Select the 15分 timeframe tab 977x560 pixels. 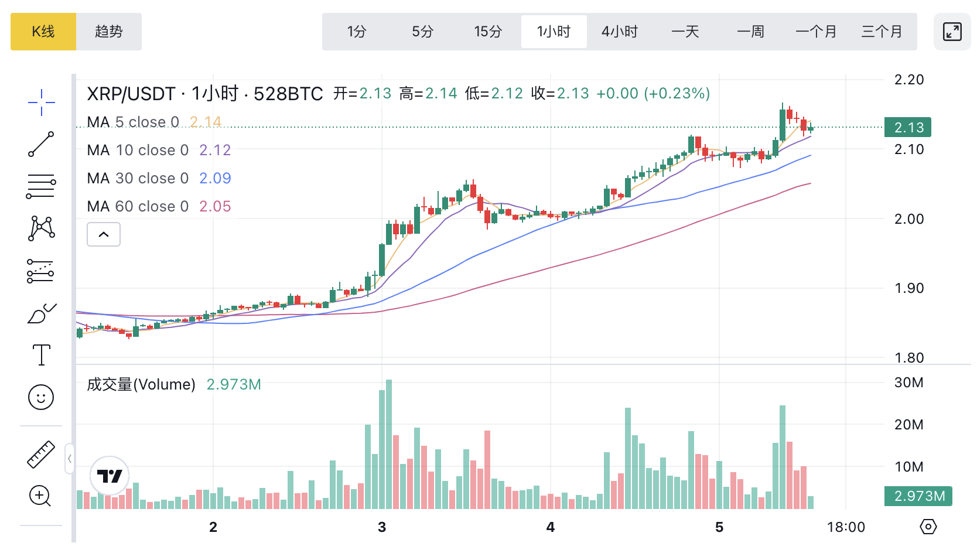point(488,32)
